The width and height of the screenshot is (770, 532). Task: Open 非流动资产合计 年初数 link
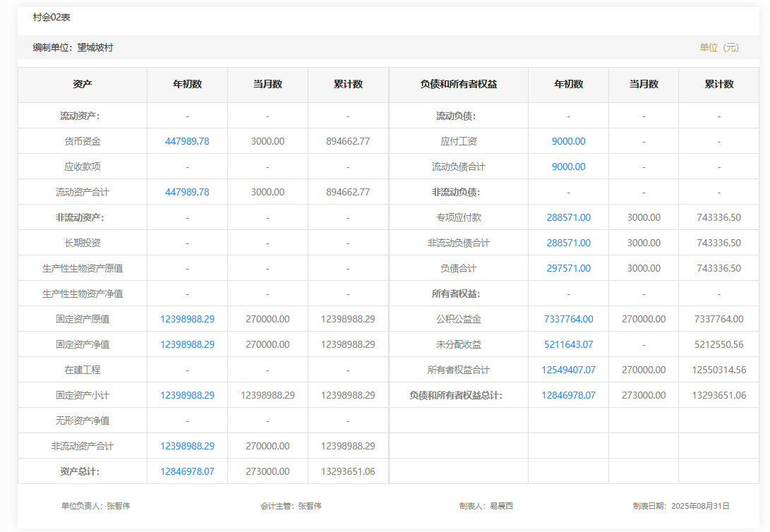(x=187, y=446)
